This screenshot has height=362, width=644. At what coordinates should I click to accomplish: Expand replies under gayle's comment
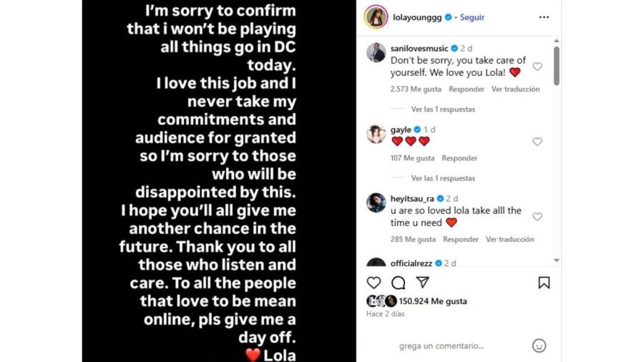442,178
